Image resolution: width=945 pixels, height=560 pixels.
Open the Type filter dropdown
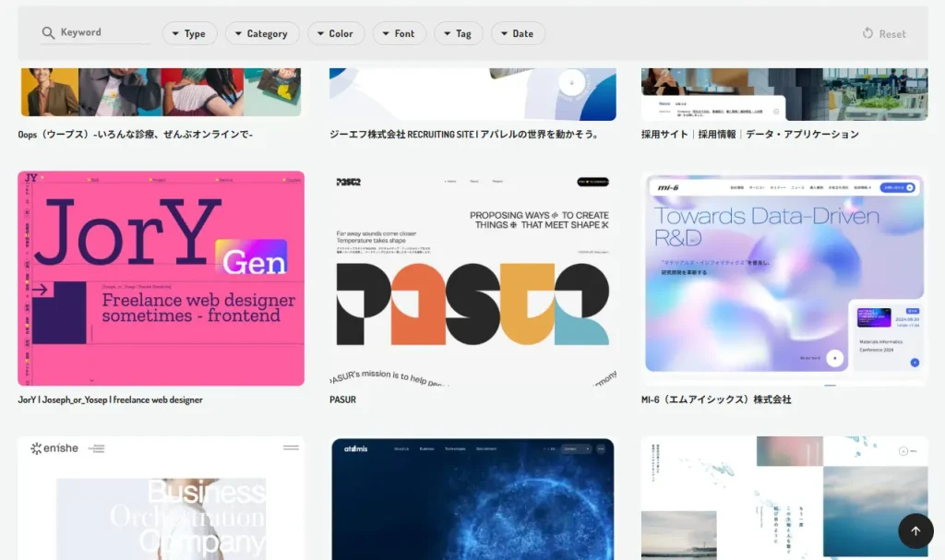click(x=189, y=34)
